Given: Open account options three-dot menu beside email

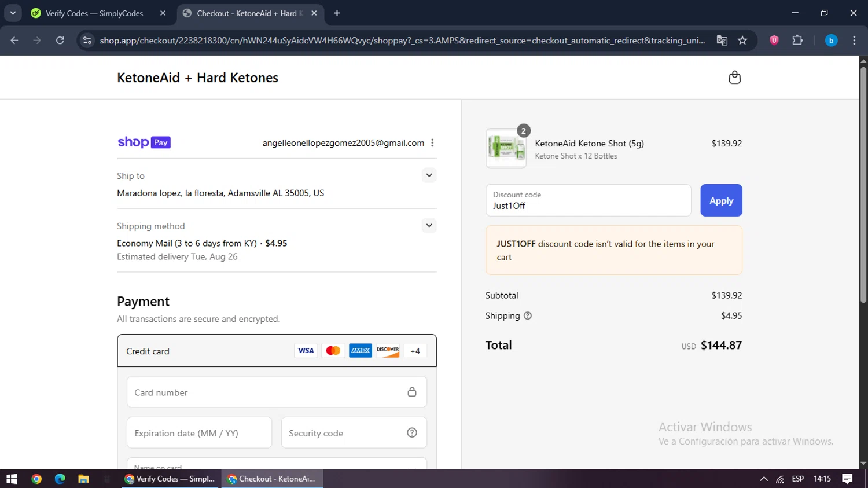Looking at the screenshot, I should 432,143.
